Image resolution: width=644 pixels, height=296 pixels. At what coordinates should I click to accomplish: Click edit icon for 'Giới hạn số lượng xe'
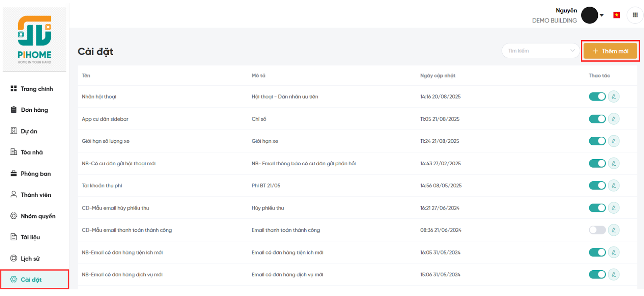[x=613, y=141]
